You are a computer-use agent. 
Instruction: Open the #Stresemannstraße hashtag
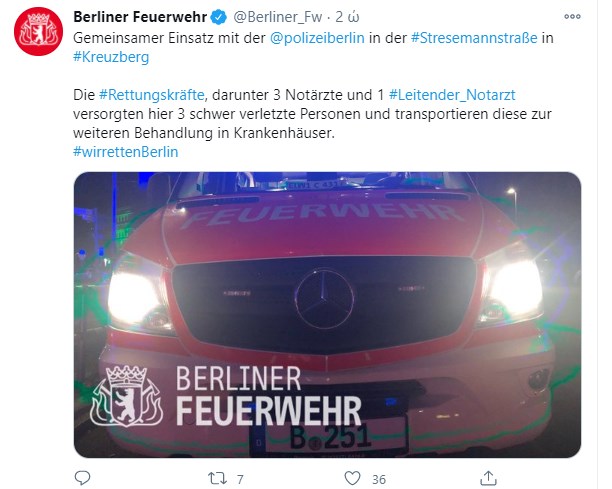coord(474,38)
